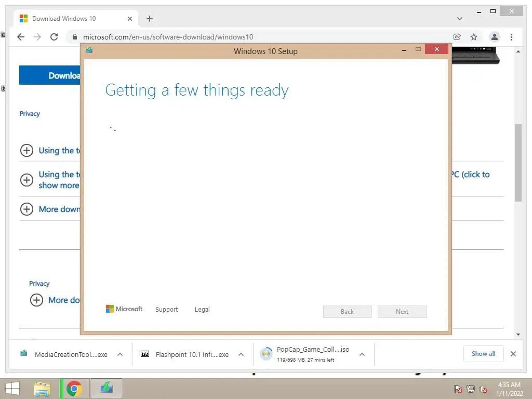Click the webpage scroll down arrow
This screenshot has height=399, width=532.
(518, 335)
